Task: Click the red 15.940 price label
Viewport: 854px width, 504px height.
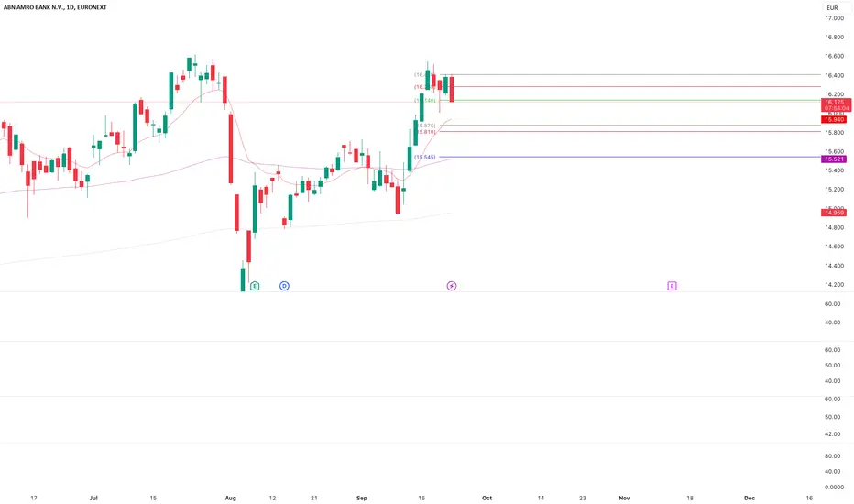Action: (834, 119)
